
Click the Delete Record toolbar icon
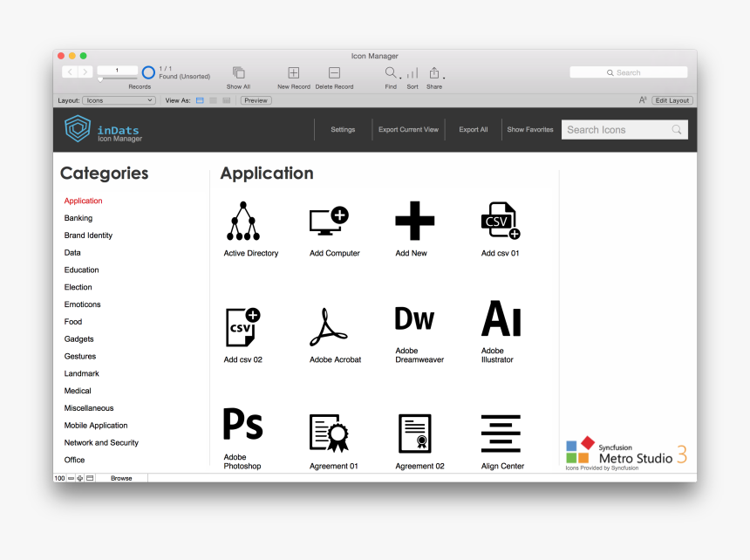[334, 72]
